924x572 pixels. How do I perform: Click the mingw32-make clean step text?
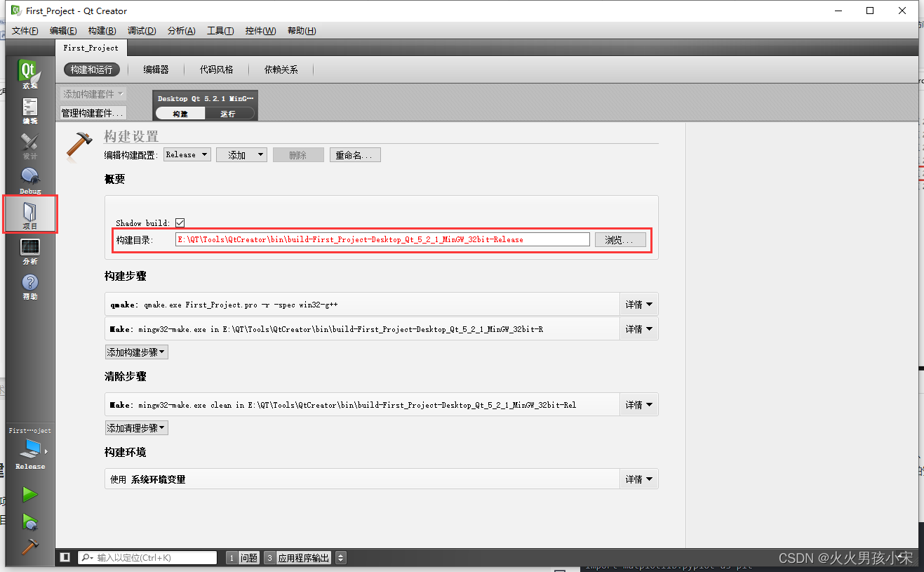coord(356,405)
